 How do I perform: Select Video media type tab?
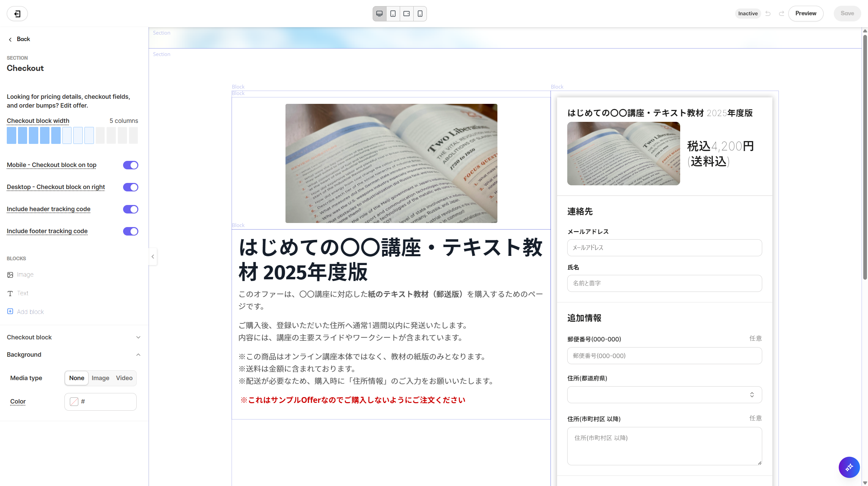tap(124, 378)
